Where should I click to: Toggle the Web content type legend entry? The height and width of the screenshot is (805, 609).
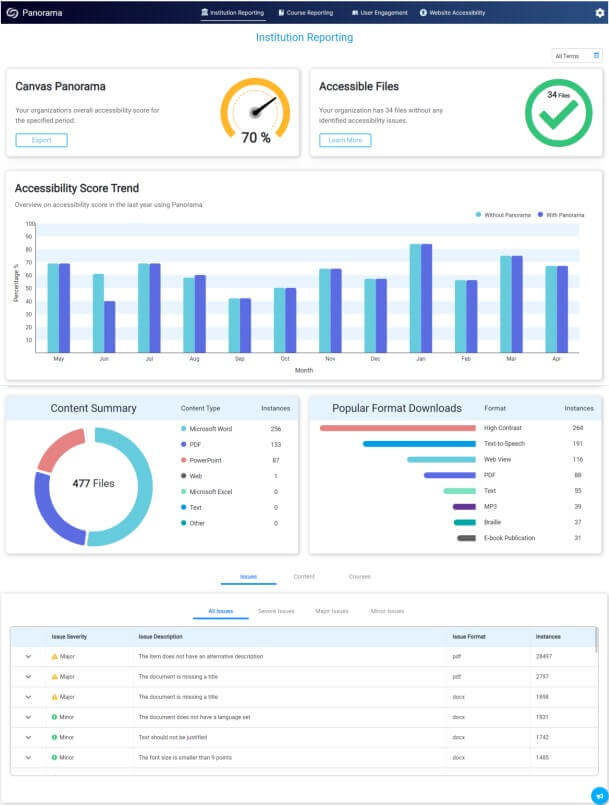(x=192, y=476)
